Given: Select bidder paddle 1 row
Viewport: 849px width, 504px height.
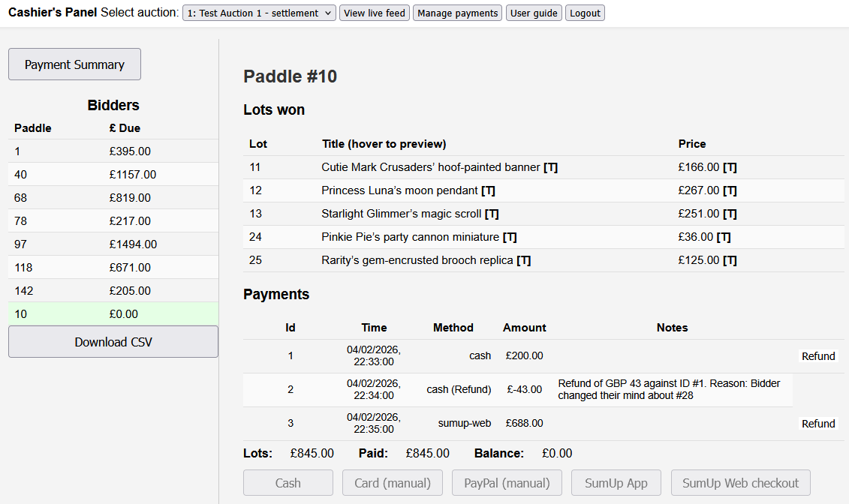Looking at the screenshot, I should pos(113,151).
